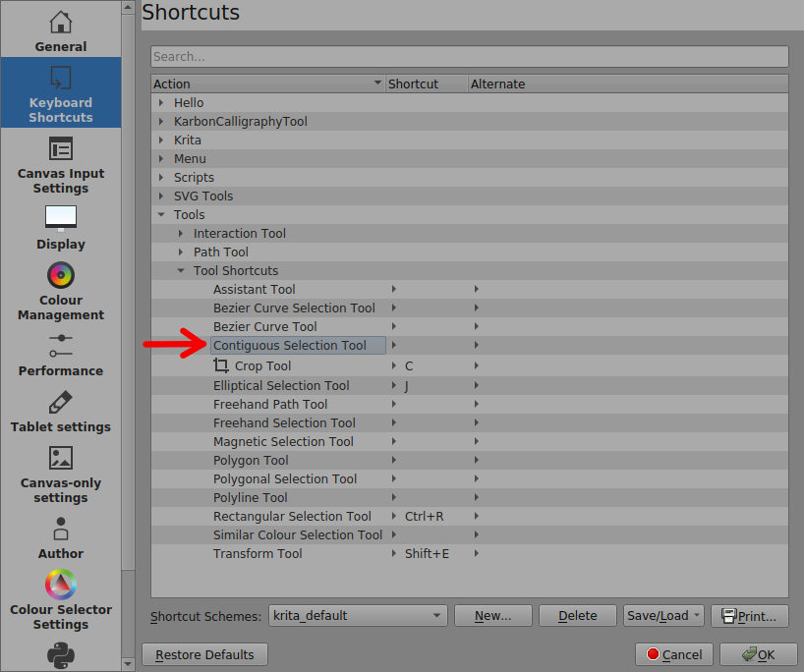Expand the Path Tool group
The width and height of the screenshot is (804, 672).
pyautogui.click(x=181, y=252)
